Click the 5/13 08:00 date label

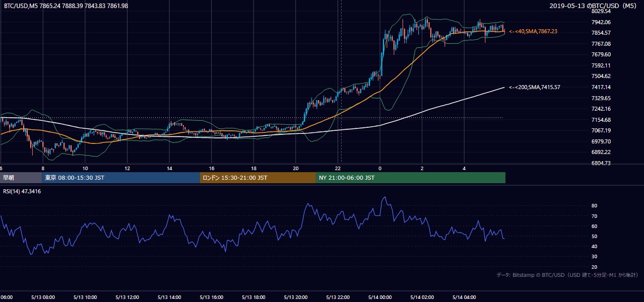(43, 297)
